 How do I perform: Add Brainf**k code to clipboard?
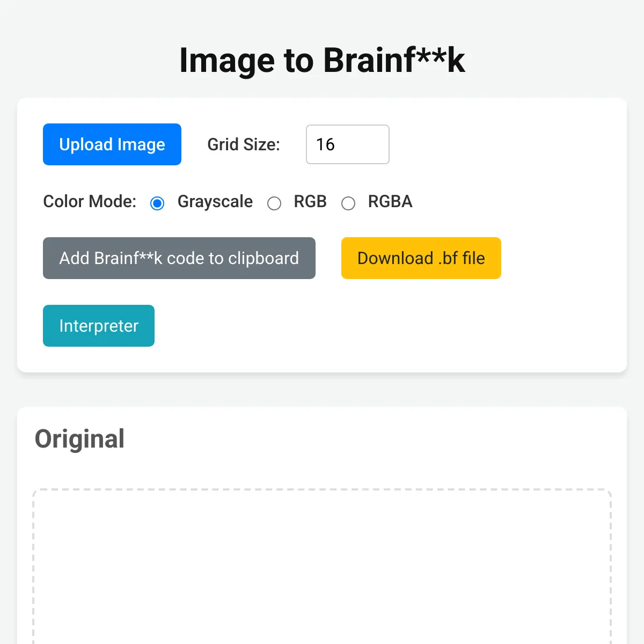click(179, 258)
